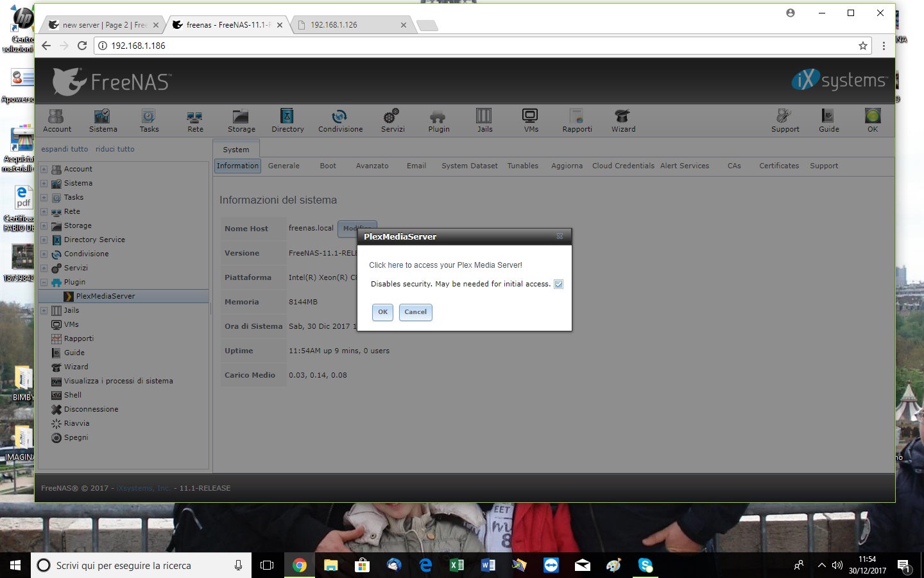Screen dimensions: 924x578
Task: Select Spegni shutdown in the tree
Action: click(x=76, y=437)
